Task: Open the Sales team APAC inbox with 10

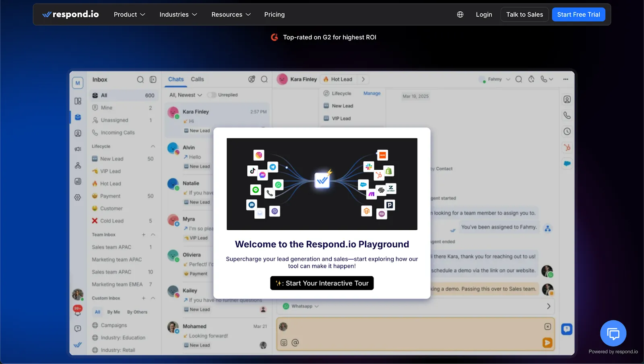Action: (x=123, y=272)
